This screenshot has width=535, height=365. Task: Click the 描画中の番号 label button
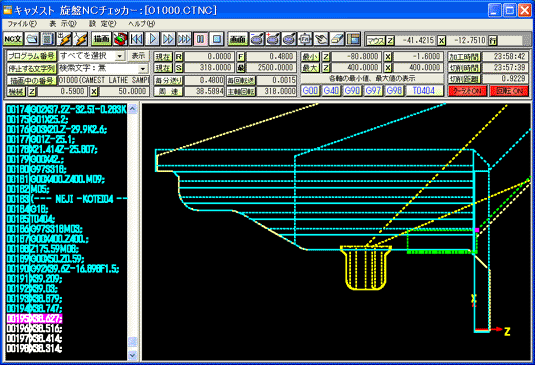point(31,81)
